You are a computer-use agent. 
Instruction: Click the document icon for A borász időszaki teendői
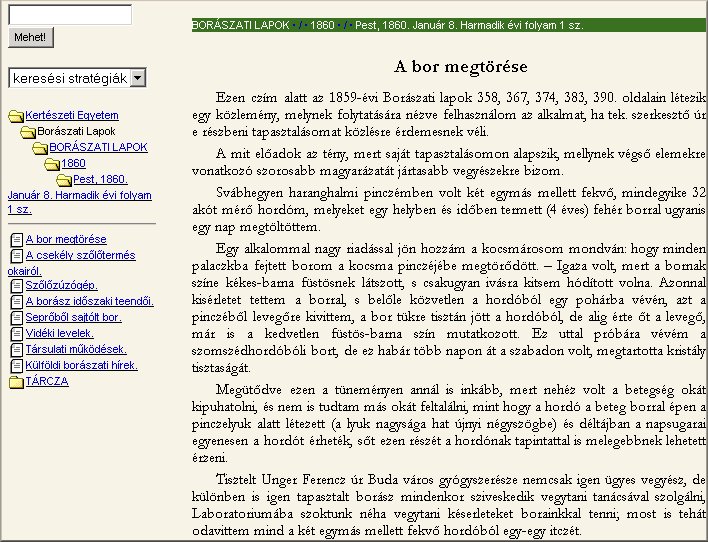point(17,302)
